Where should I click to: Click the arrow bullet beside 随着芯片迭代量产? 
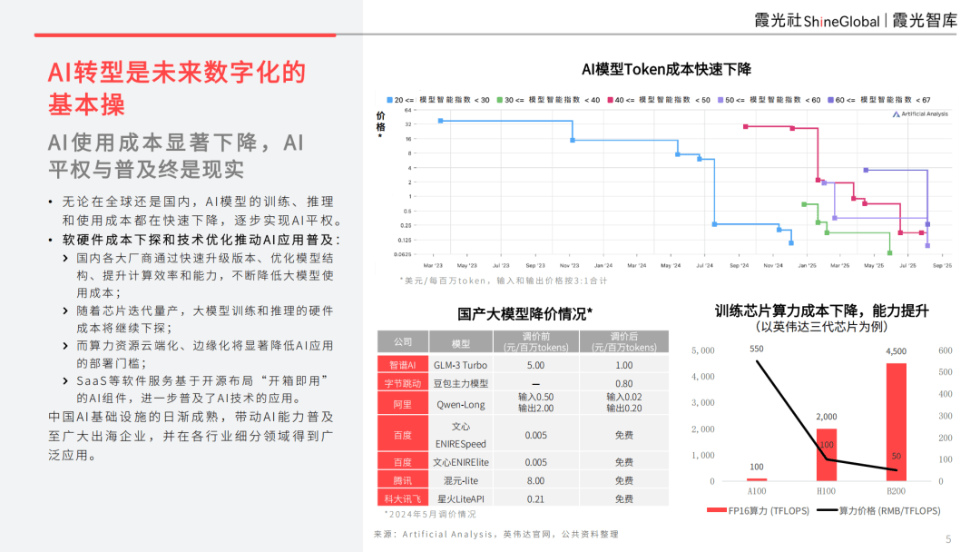pyautogui.click(x=67, y=311)
